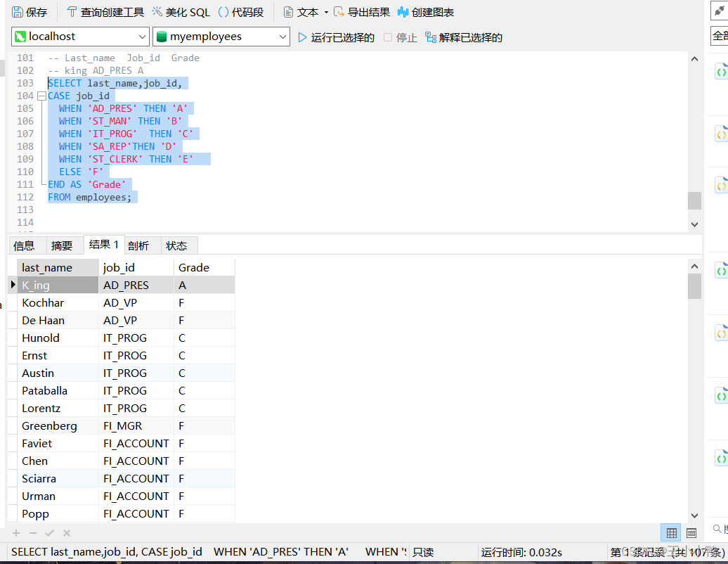Delete record with the minus icon
Viewport: 728px width, 564px height.
pos(33,533)
